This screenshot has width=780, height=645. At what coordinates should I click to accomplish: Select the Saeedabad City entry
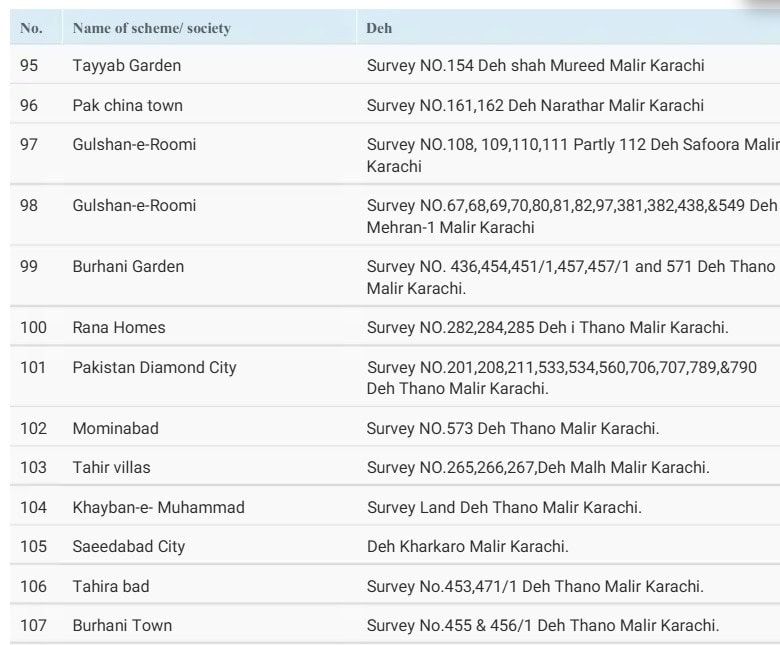pos(128,547)
